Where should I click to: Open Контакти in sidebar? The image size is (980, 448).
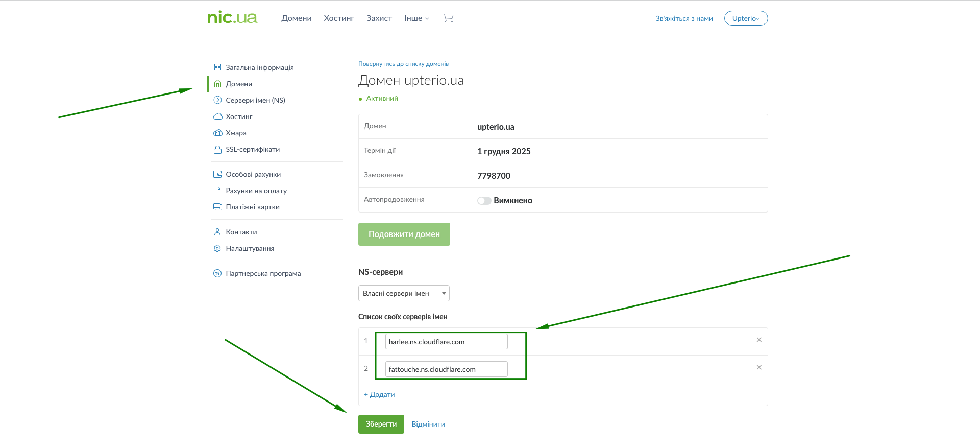click(241, 232)
